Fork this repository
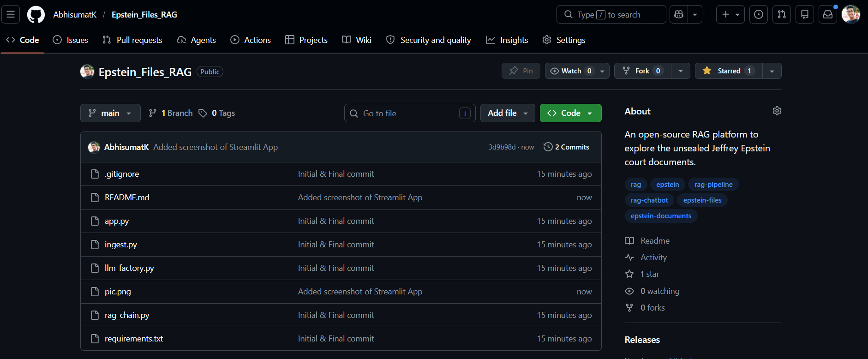 click(642, 71)
